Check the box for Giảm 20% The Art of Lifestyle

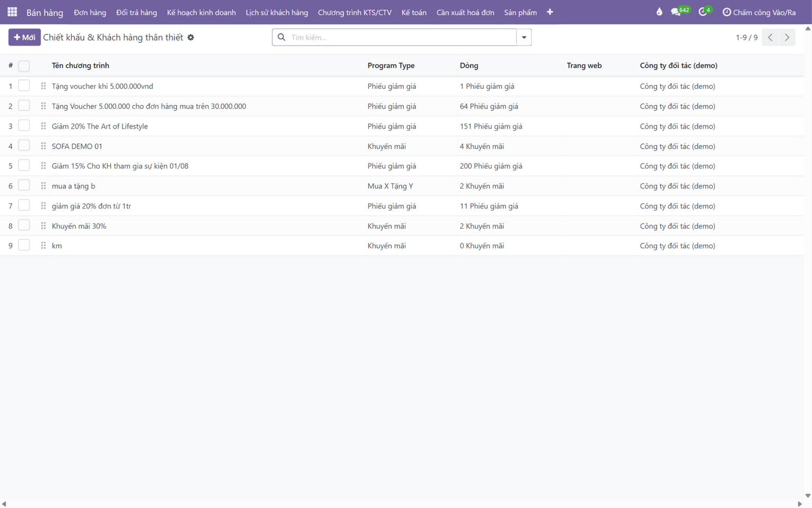tap(24, 126)
